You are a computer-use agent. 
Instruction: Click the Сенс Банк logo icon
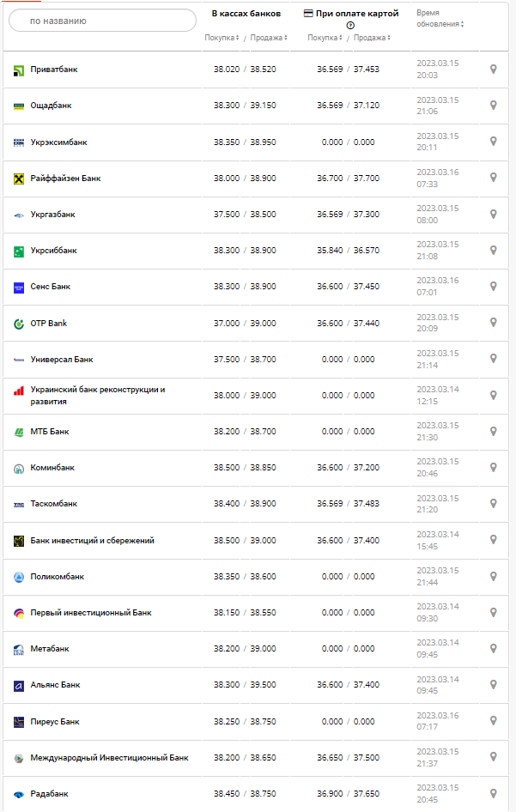(x=19, y=287)
